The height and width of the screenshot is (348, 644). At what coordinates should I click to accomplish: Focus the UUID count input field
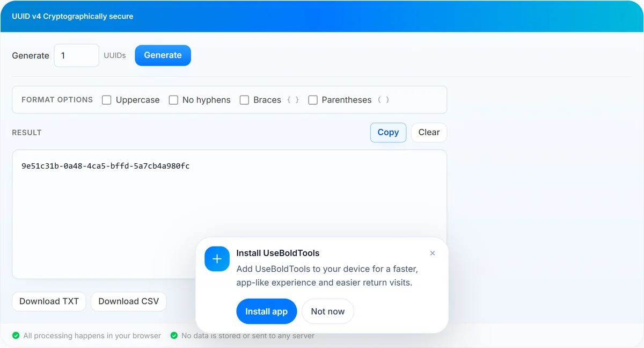pos(76,55)
